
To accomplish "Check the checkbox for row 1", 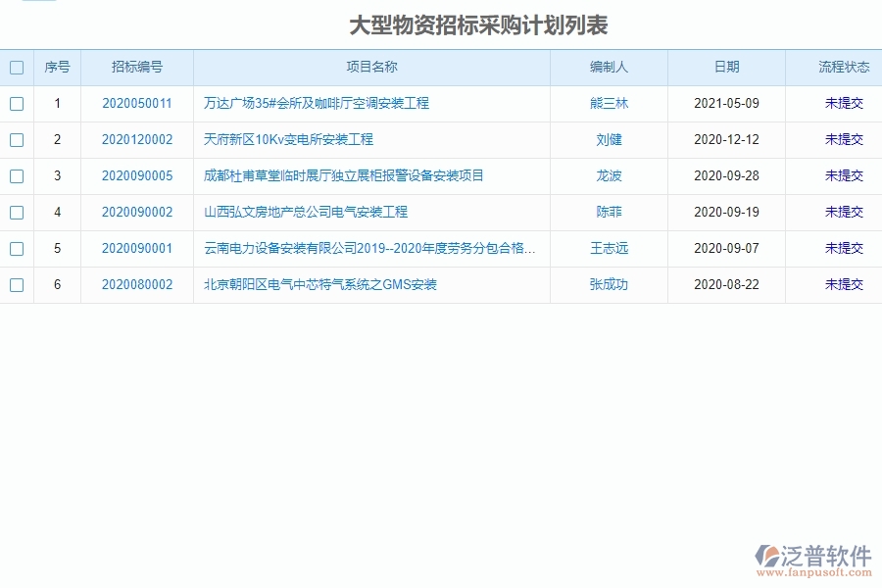I will (17, 103).
